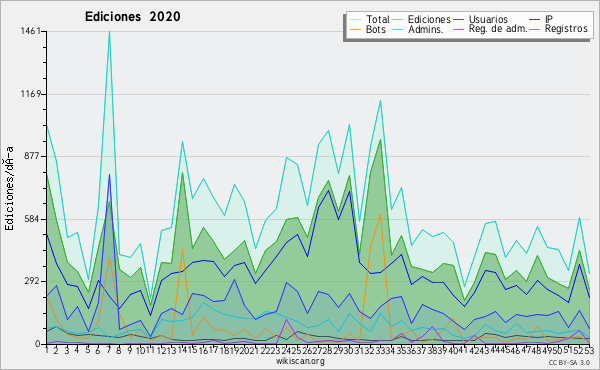The width and height of the screenshot is (600, 370).
Task: Click the 'Usuarios' legend label
Action: [x=488, y=19]
